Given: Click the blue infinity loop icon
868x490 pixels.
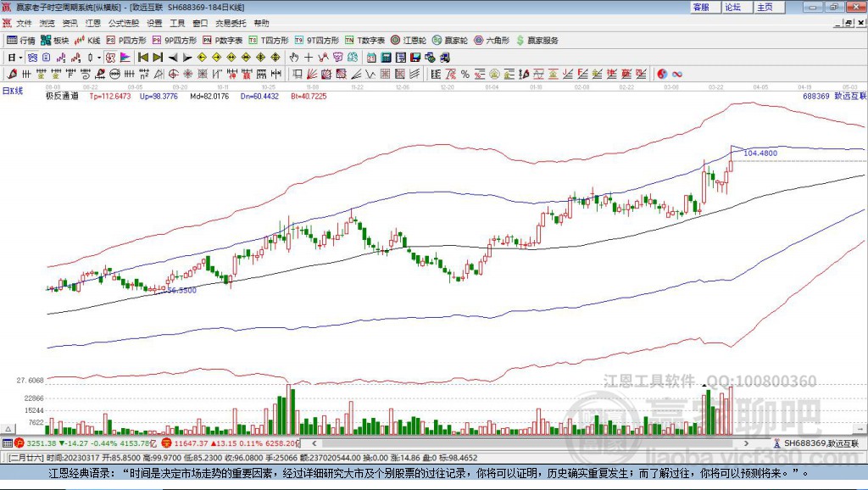Looking at the screenshot, I should coord(677,75).
